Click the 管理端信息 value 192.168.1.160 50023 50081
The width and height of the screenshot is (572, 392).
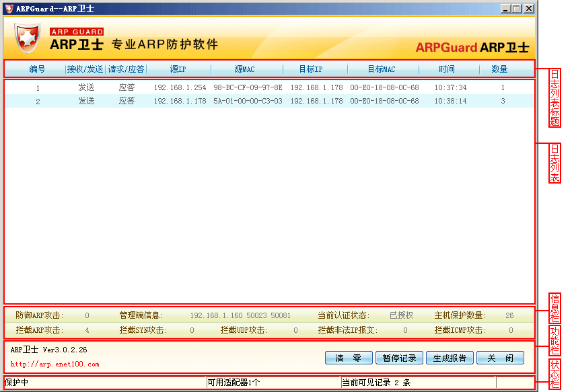(x=240, y=315)
